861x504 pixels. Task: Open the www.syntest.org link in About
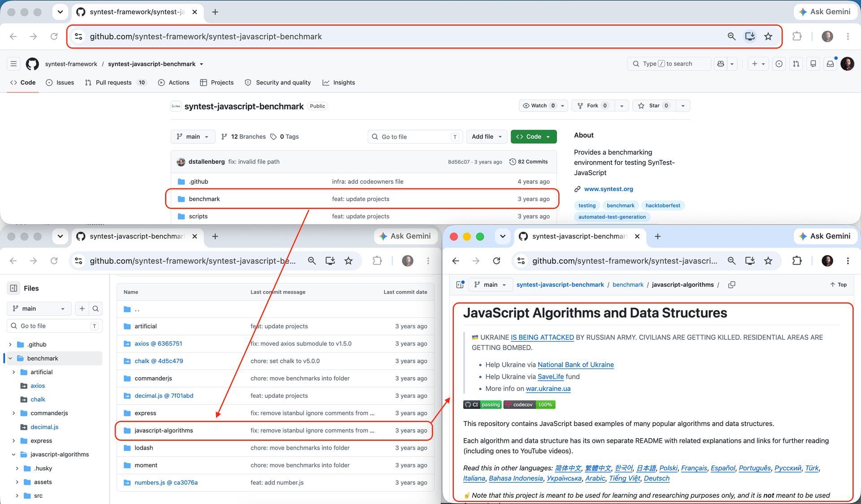tap(609, 189)
